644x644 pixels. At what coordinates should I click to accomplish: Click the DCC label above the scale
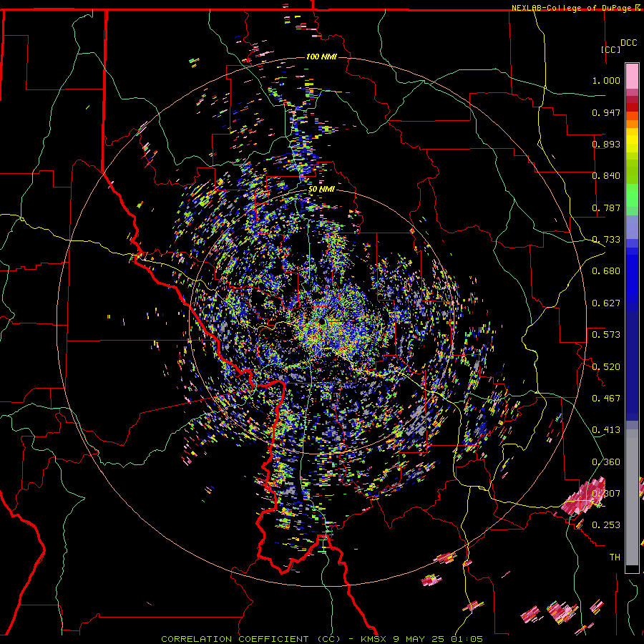(628, 43)
